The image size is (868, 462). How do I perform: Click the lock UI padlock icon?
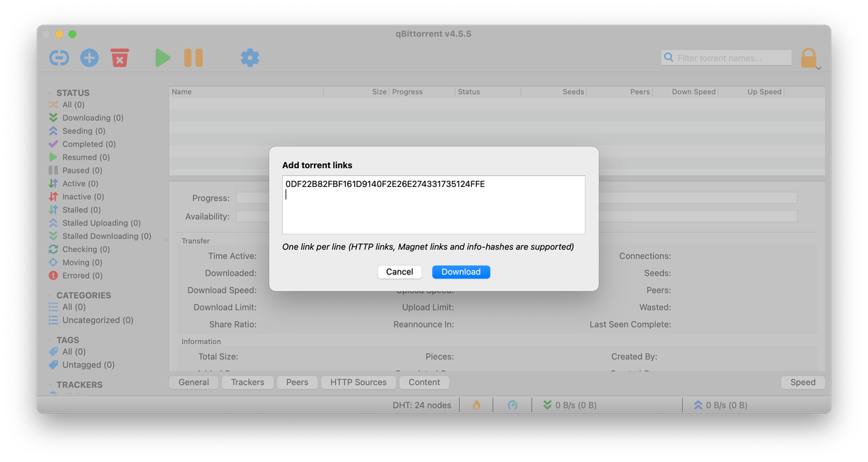click(808, 58)
